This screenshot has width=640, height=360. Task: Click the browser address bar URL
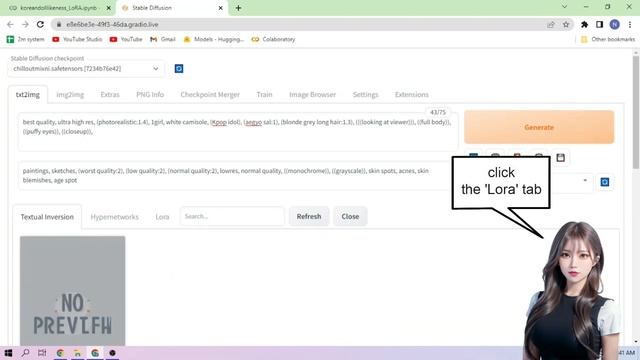(x=112, y=24)
